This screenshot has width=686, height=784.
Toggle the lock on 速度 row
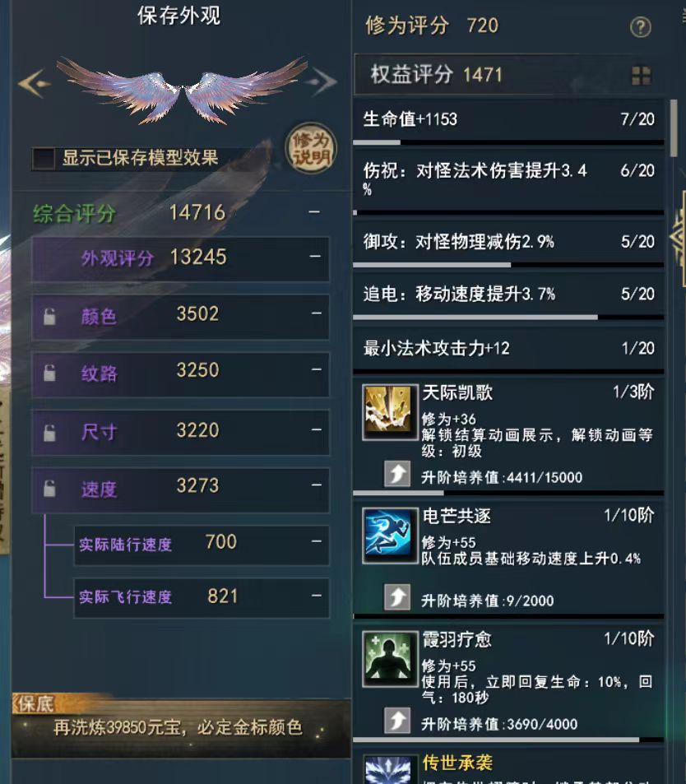pos(49,489)
